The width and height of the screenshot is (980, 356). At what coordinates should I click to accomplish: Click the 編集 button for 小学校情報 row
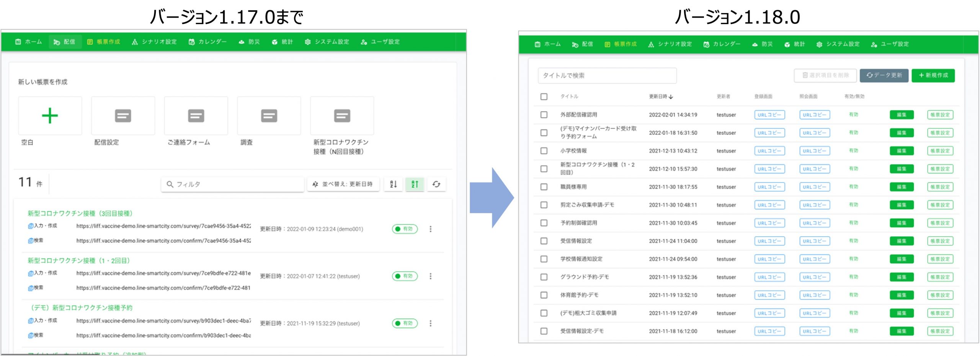[x=902, y=151]
